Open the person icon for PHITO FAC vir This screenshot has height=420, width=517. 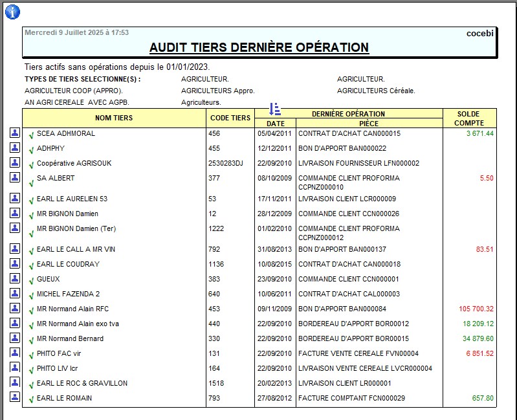coord(15,353)
